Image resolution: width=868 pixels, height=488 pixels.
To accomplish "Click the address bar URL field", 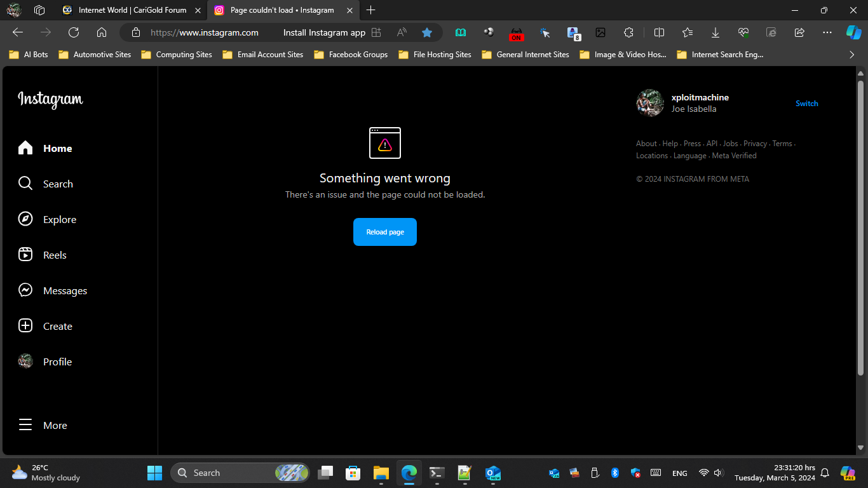I will pos(204,32).
